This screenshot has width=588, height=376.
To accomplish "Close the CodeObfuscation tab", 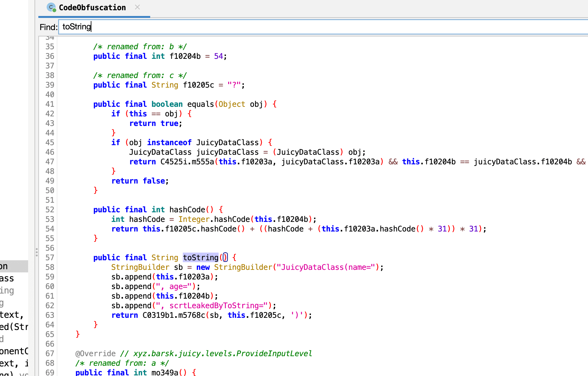I will tap(137, 7).
